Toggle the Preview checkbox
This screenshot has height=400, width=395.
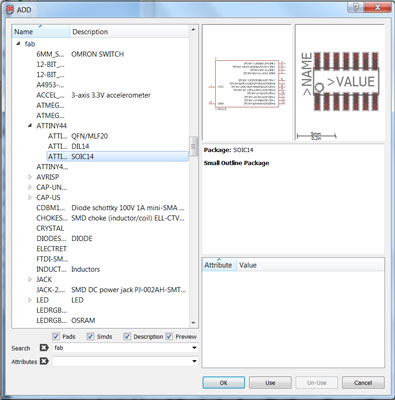click(169, 336)
